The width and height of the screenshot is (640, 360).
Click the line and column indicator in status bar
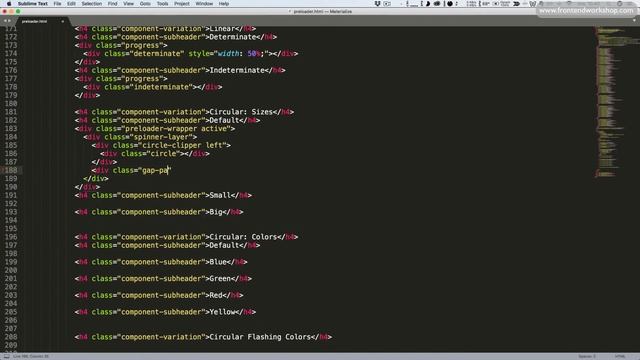[31, 356]
